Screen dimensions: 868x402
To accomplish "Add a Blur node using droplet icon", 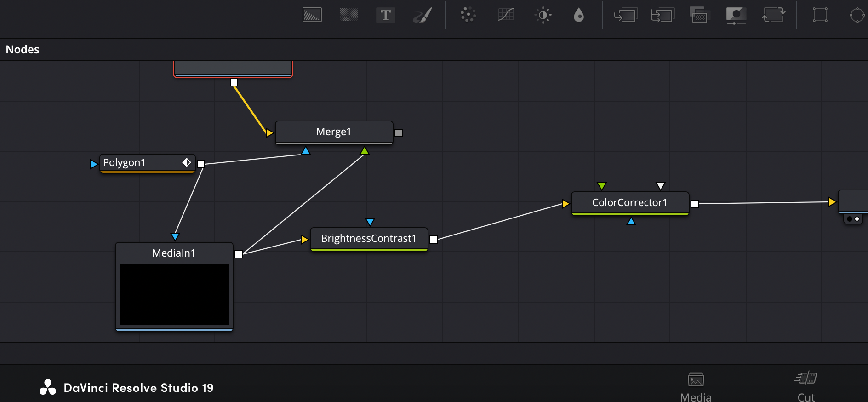I will pos(579,15).
